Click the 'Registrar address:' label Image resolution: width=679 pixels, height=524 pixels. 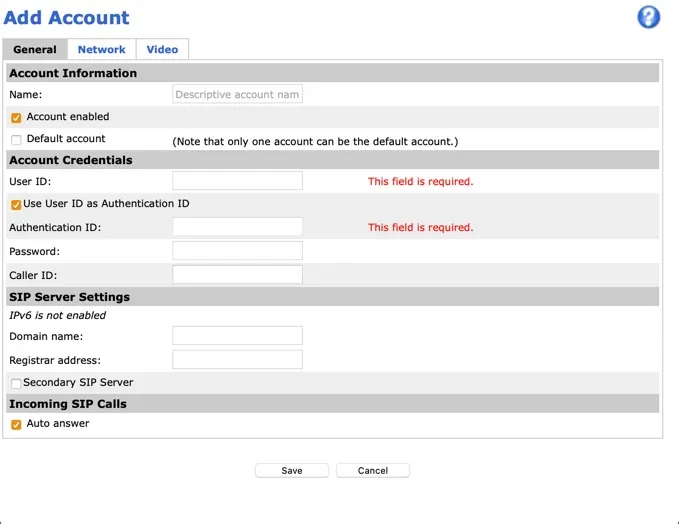55,360
